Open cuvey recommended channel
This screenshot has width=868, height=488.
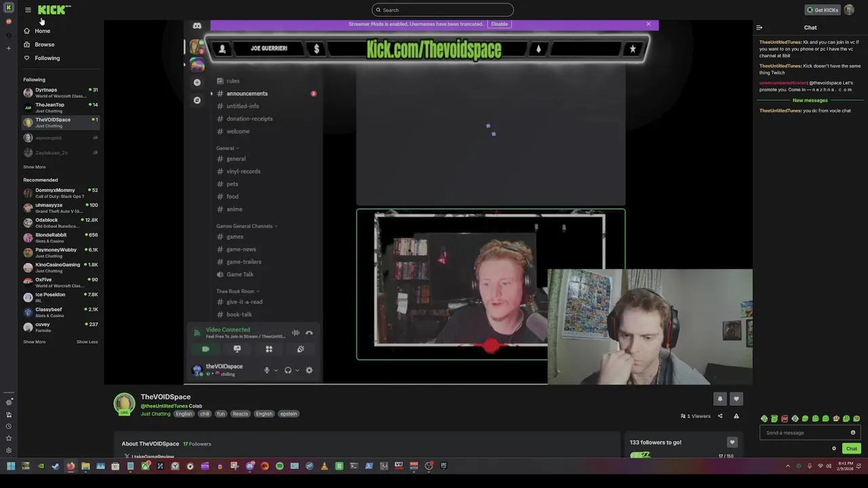(60, 327)
